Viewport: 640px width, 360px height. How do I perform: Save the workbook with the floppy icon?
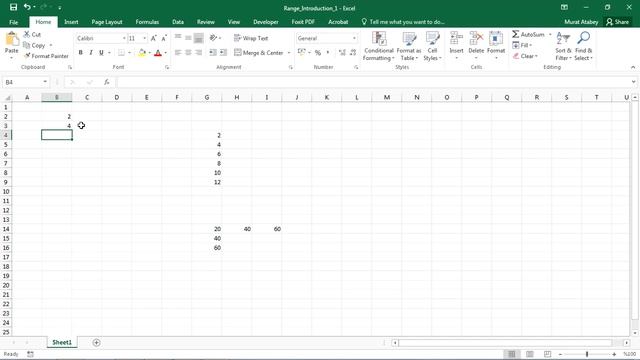tap(13, 7)
